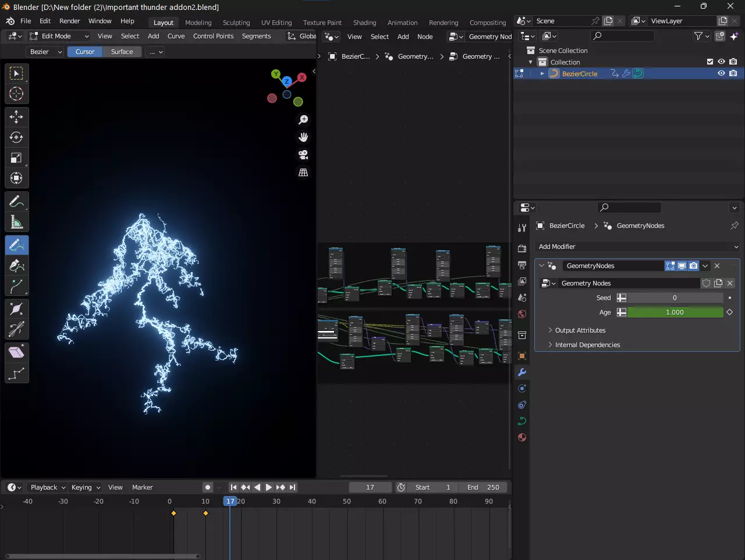
Task: Toggle the camera view icon
Action: coord(303,155)
